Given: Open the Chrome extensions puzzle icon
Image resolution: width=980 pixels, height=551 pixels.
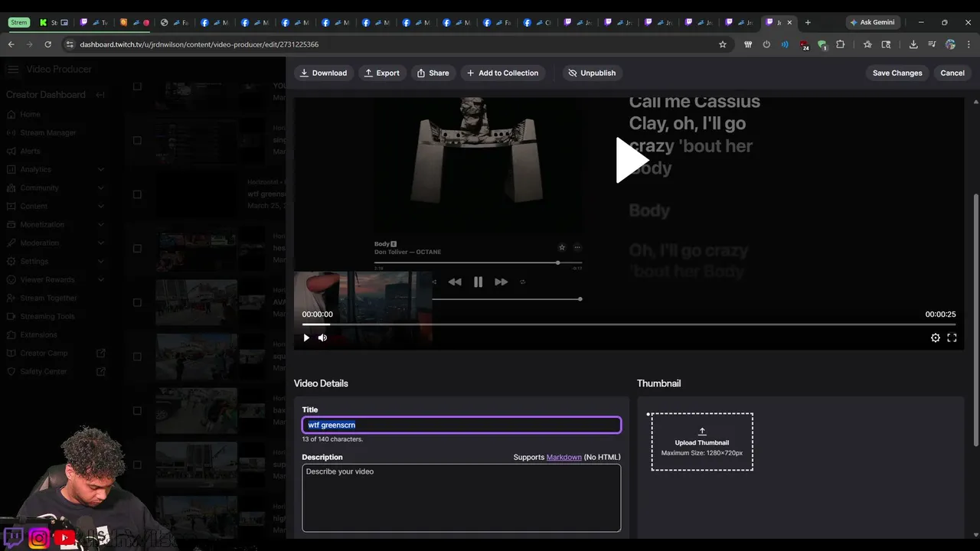Looking at the screenshot, I should (x=840, y=44).
